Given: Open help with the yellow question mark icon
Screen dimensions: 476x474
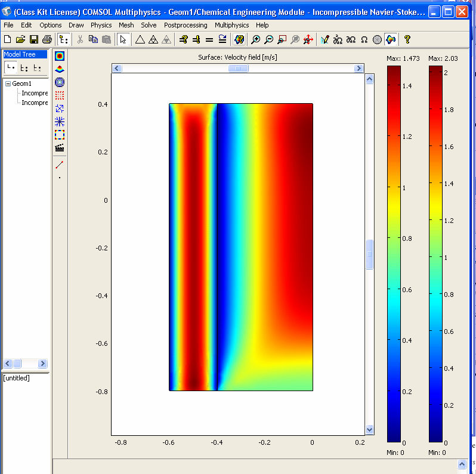Looking at the screenshot, I should [x=407, y=39].
